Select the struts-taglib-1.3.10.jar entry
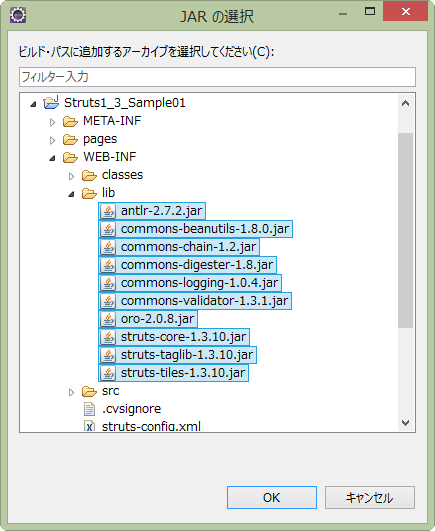 tap(178, 355)
